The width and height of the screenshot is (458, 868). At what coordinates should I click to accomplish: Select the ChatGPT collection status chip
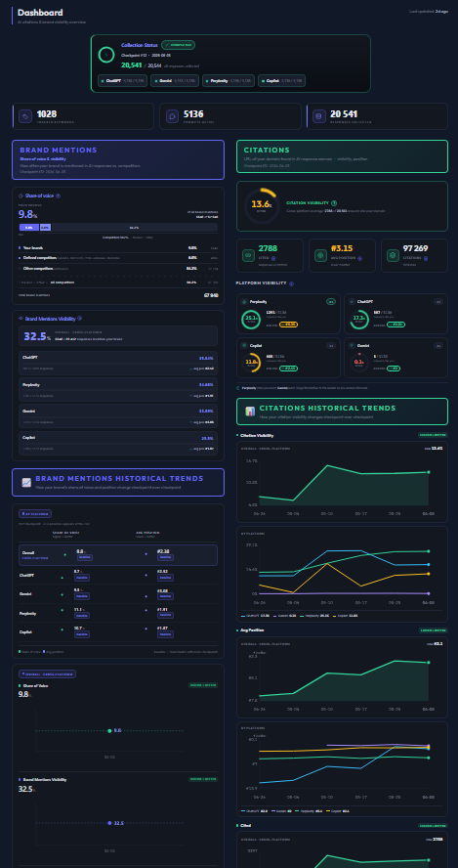122,80
